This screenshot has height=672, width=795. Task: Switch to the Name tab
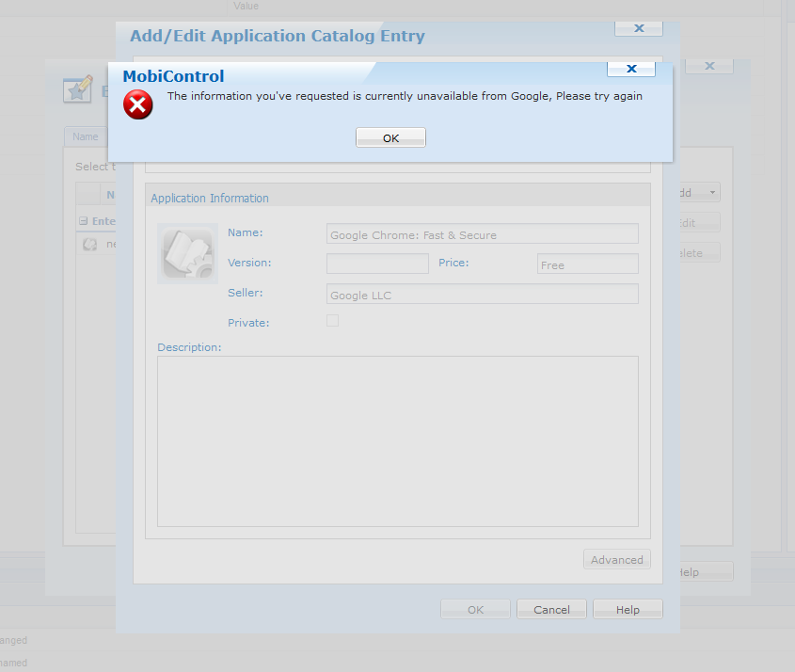[86, 136]
